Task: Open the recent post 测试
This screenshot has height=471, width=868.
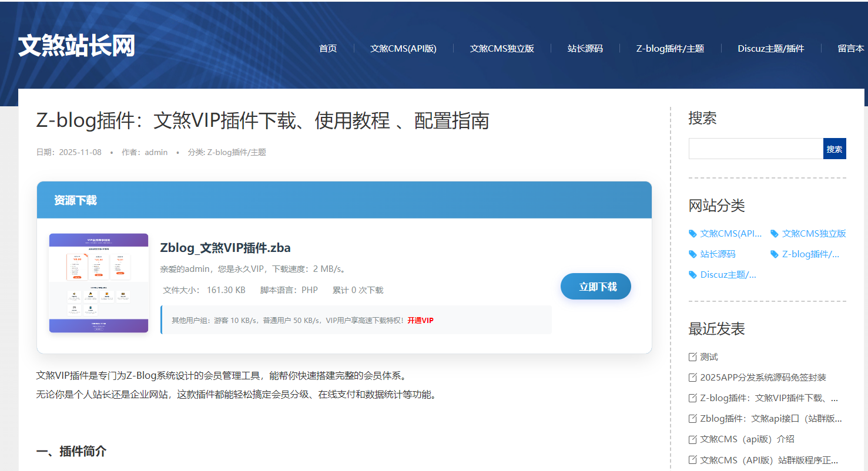Action: coord(709,357)
